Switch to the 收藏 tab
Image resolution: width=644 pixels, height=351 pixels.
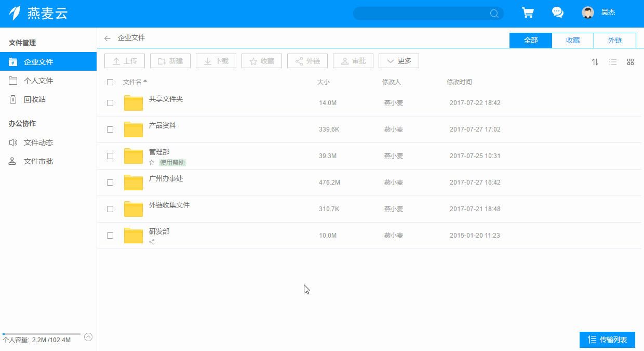coord(572,40)
